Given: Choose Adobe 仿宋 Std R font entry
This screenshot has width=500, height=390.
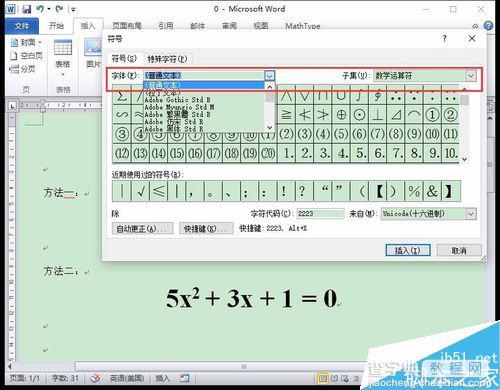Looking at the screenshot, I should (174, 122).
